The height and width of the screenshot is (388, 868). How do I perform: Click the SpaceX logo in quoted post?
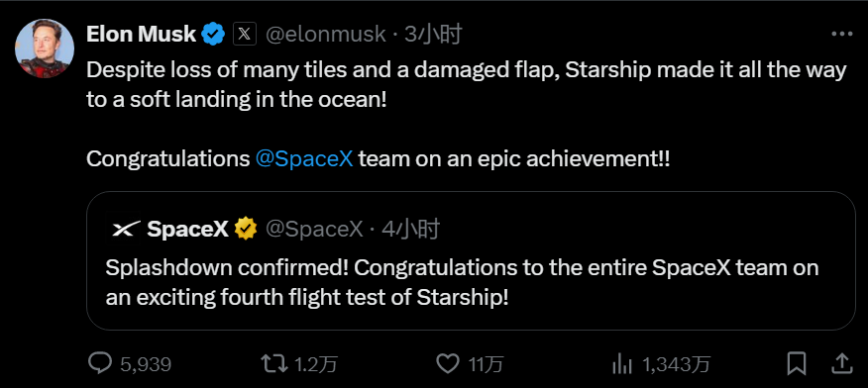(x=123, y=229)
